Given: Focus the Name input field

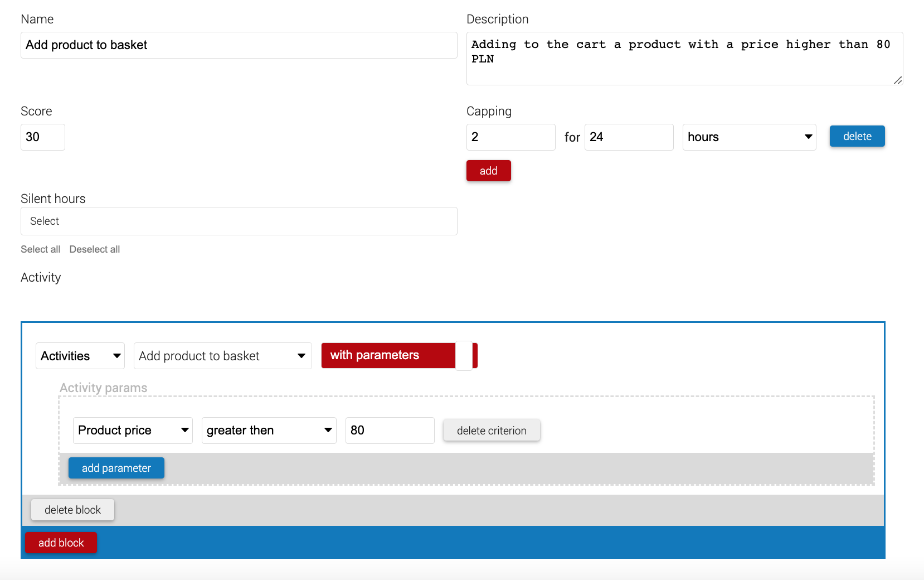Looking at the screenshot, I should point(239,45).
